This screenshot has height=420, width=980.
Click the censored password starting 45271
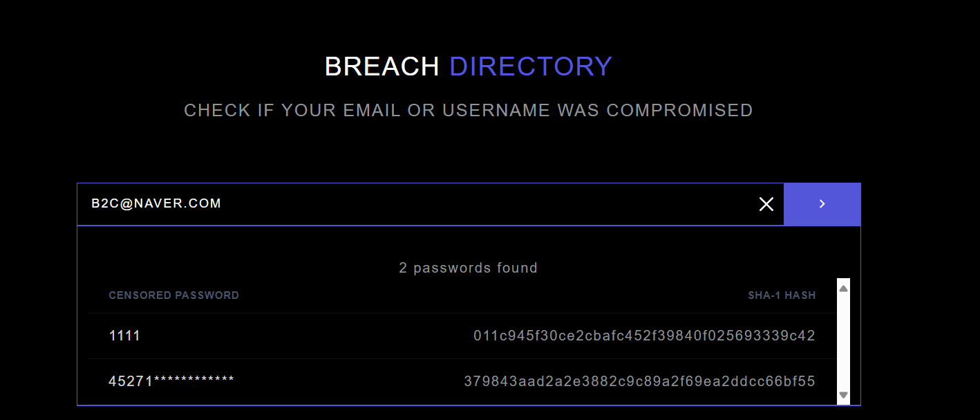pyautogui.click(x=171, y=381)
